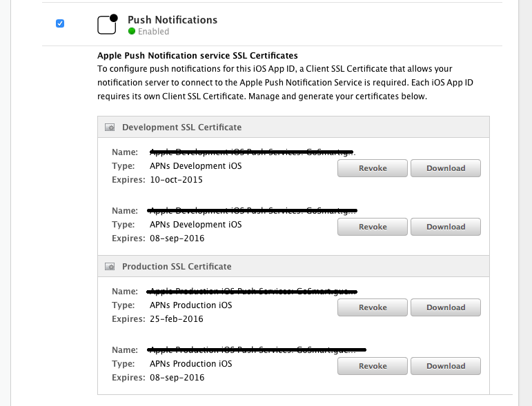The width and height of the screenshot is (532, 406).
Task: Click the Development SSL Certificate header icon
Action: (109, 128)
